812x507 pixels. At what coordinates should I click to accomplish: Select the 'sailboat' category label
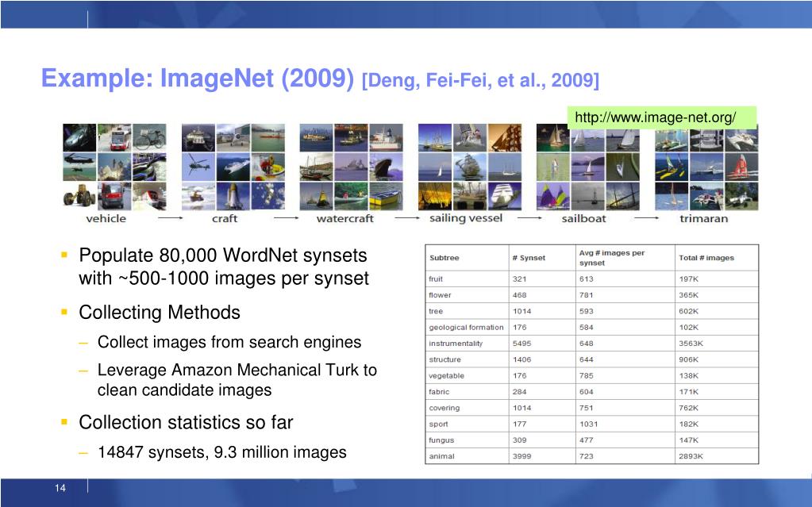pyautogui.click(x=583, y=218)
